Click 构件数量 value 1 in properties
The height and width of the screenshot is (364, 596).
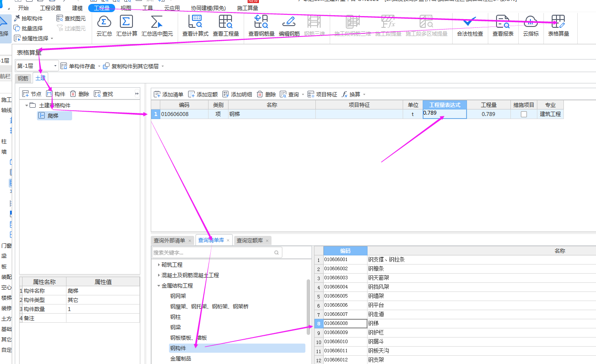pyautogui.click(x=103, y=309)
